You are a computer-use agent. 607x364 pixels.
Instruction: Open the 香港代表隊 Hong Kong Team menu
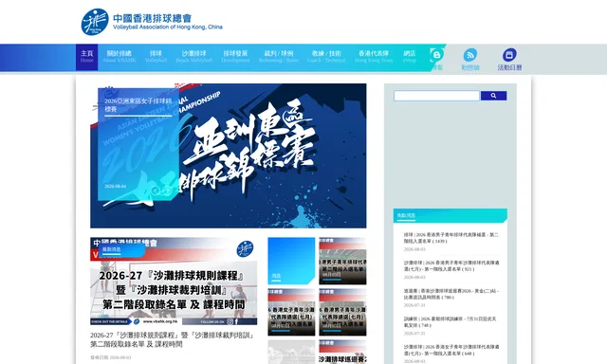374,57
